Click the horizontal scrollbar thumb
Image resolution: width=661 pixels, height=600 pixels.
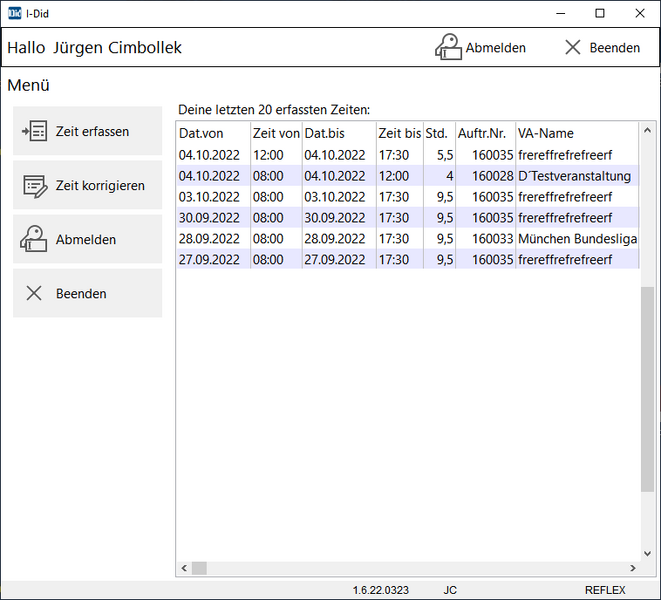[199, 568]
